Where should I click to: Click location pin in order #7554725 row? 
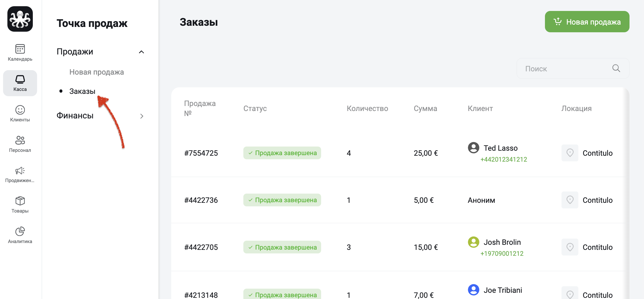point(570,153)
